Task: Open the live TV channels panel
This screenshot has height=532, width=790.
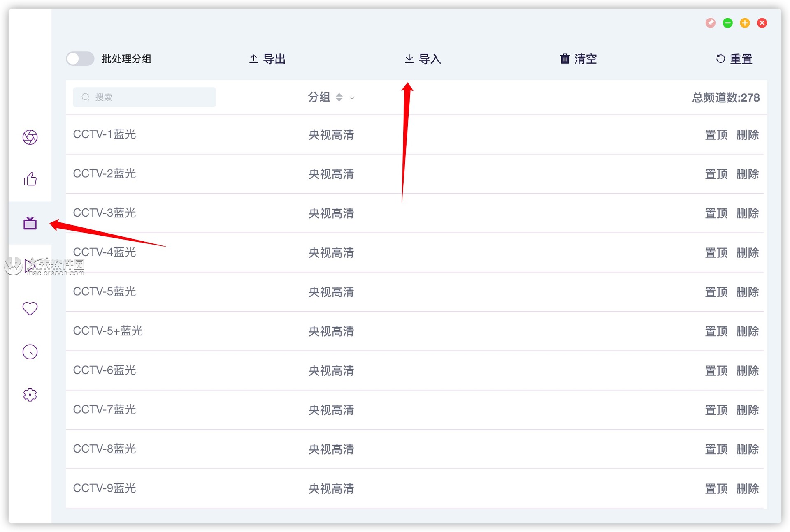Action: pyautogui.click(x=30, y=223)
